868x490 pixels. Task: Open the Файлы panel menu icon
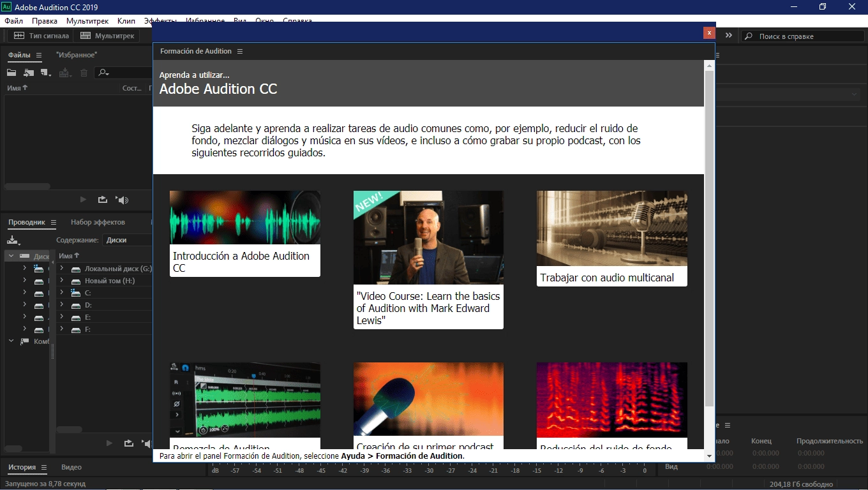pyautogui.click(x=39, y=56)
